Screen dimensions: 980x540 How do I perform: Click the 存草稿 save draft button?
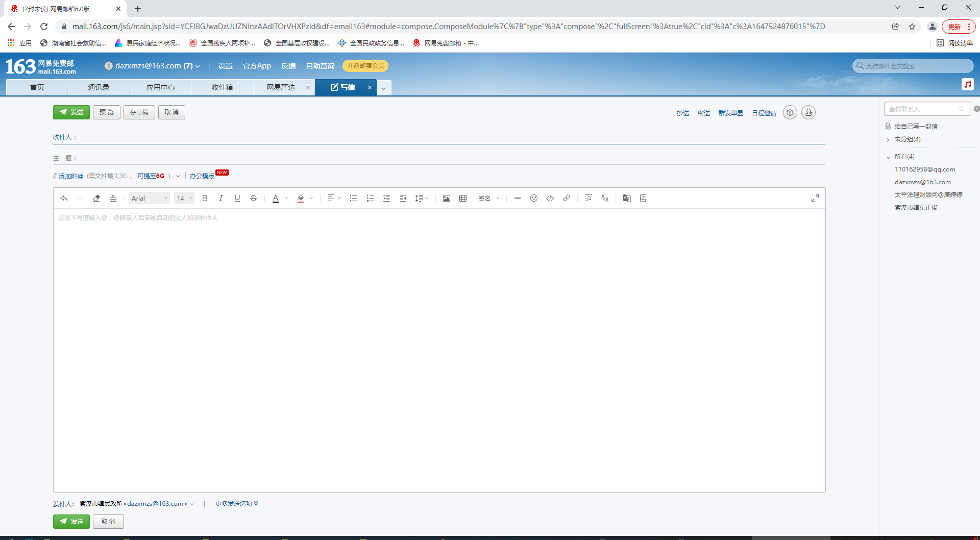click(139, 112)
